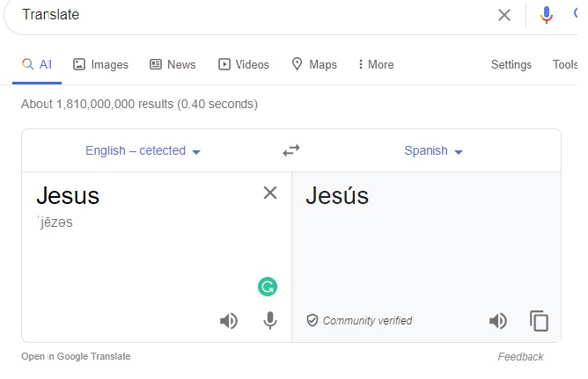Swap source and target languages
This screenshot has height=379, width=588.
click(x=291, y=150)
